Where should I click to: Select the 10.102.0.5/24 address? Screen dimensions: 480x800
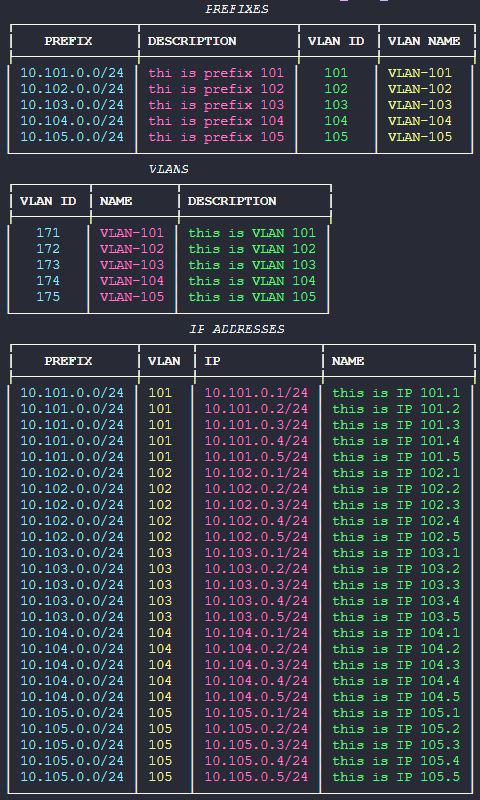256,537
